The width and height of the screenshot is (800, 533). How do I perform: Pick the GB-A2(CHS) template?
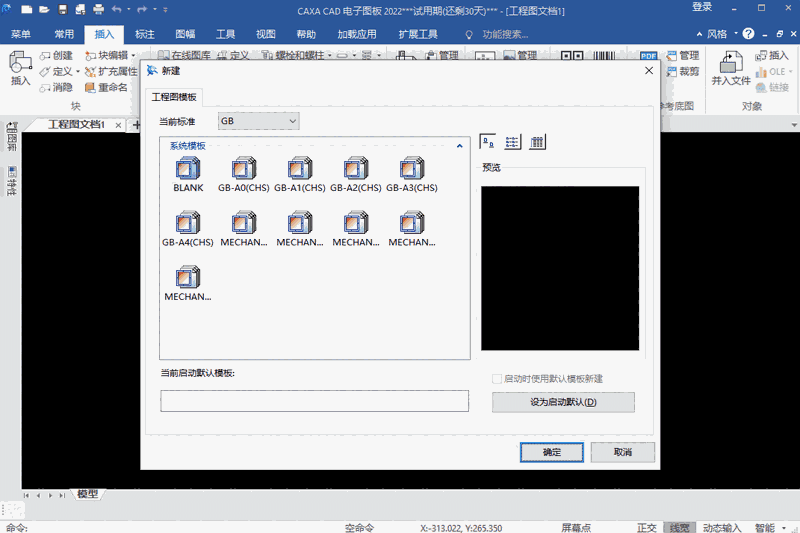(356, 174)
